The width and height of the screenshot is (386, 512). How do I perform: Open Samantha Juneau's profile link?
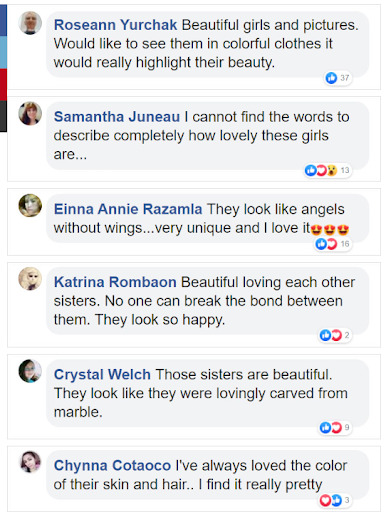coord(117,117)
